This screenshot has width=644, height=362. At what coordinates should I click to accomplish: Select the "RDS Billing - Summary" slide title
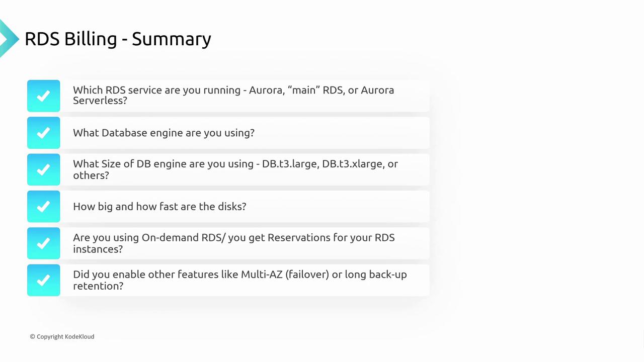click(118, 39)
